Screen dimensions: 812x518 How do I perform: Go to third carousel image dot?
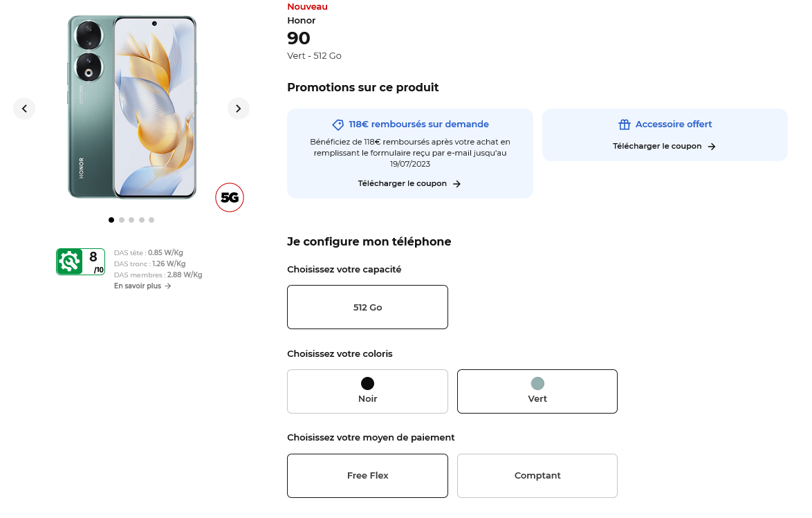[x=131, y=220]
